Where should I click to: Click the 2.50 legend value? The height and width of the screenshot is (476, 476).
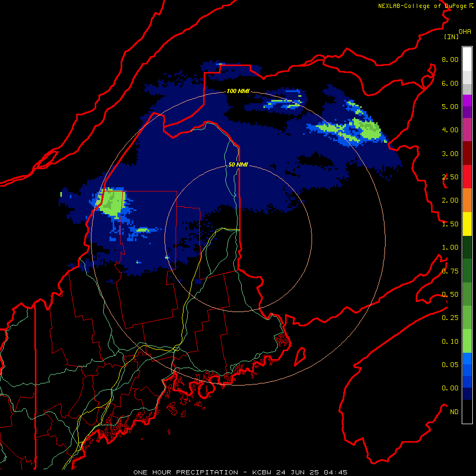click(x=450, y=177)
